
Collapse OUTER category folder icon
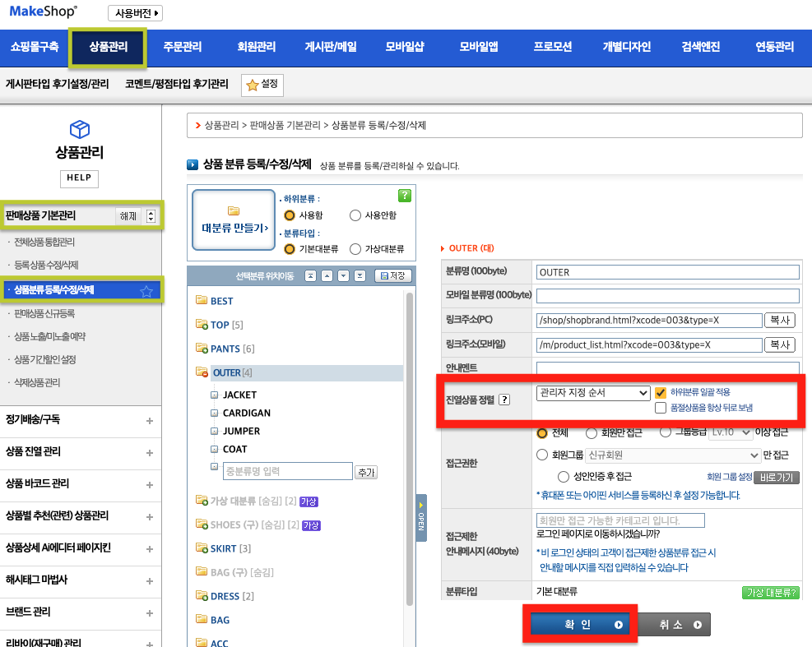(x=202, y=372)
